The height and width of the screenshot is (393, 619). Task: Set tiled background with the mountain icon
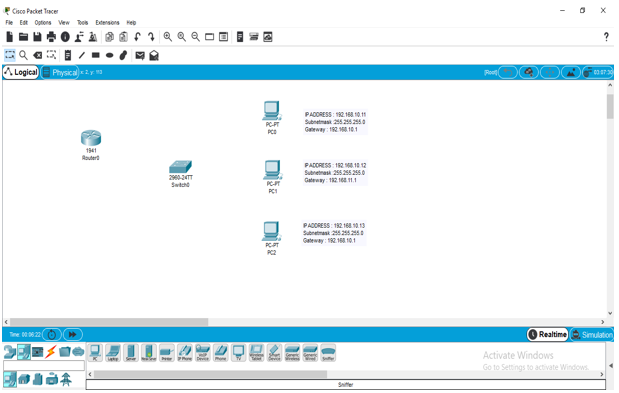pyautogui.click(x=571, y=72)
